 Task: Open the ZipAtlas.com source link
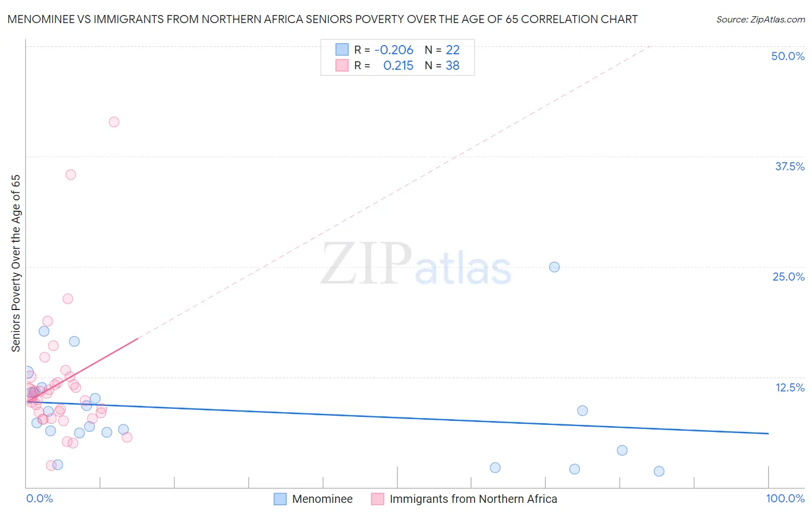pos(761,20)
